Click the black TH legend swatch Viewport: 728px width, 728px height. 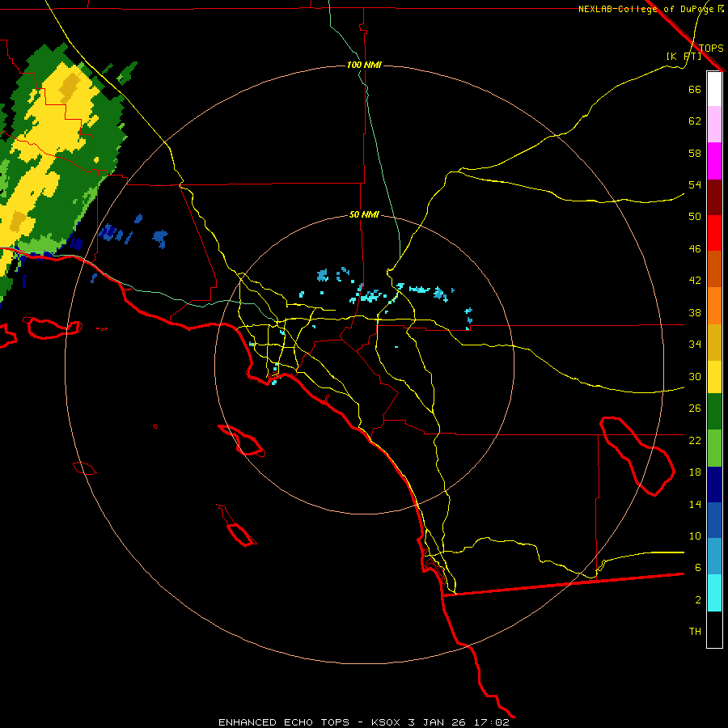coord(714,629)
